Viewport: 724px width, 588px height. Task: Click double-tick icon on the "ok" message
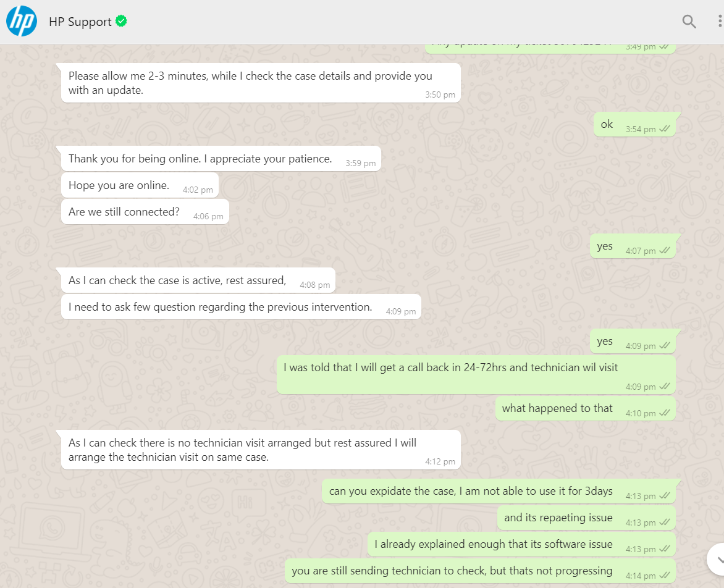point(665,129)
